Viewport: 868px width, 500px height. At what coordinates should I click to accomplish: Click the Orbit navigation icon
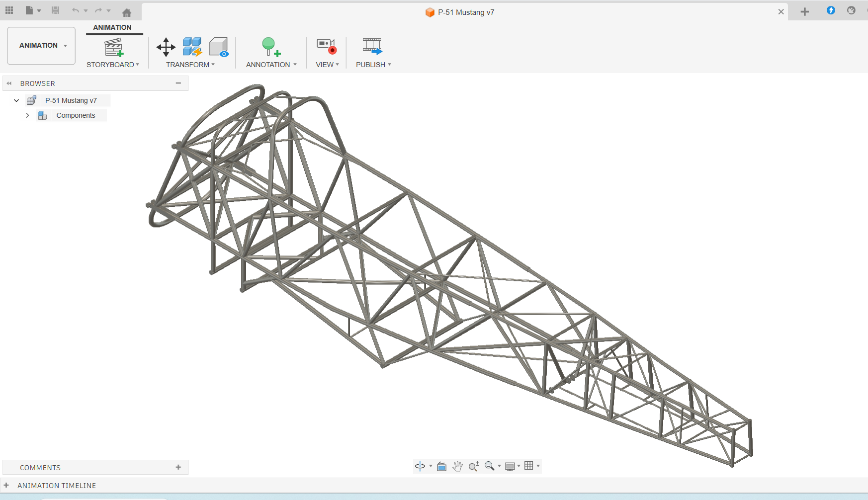pos(420,466)
